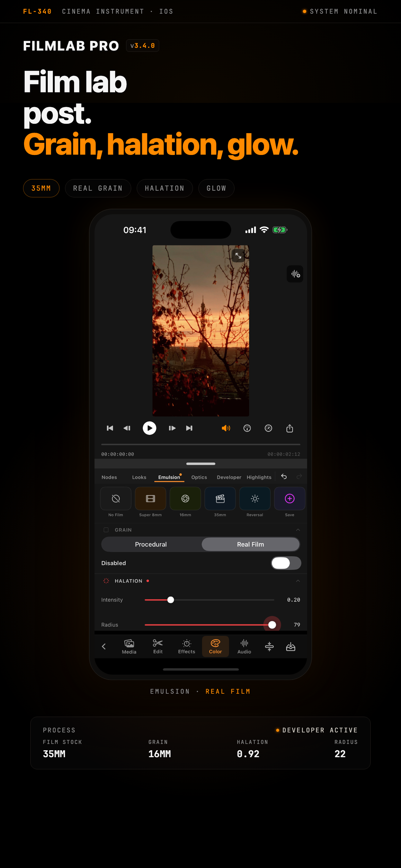The image size is (401, 868).
Task: Click the halation Intensity slider thumb
Action: [171, 600]
